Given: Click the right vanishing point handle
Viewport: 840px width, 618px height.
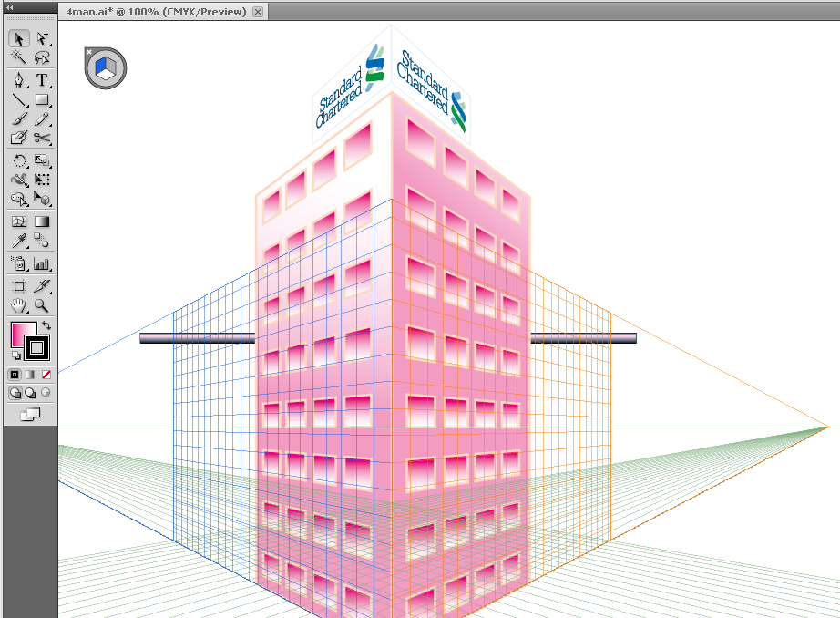Looking at the screenshot, I should 828,427.
